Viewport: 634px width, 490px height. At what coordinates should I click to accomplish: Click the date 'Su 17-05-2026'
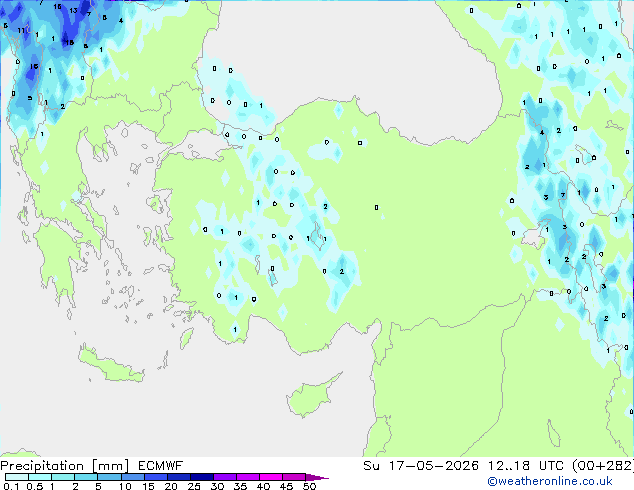tap(421, 466)
